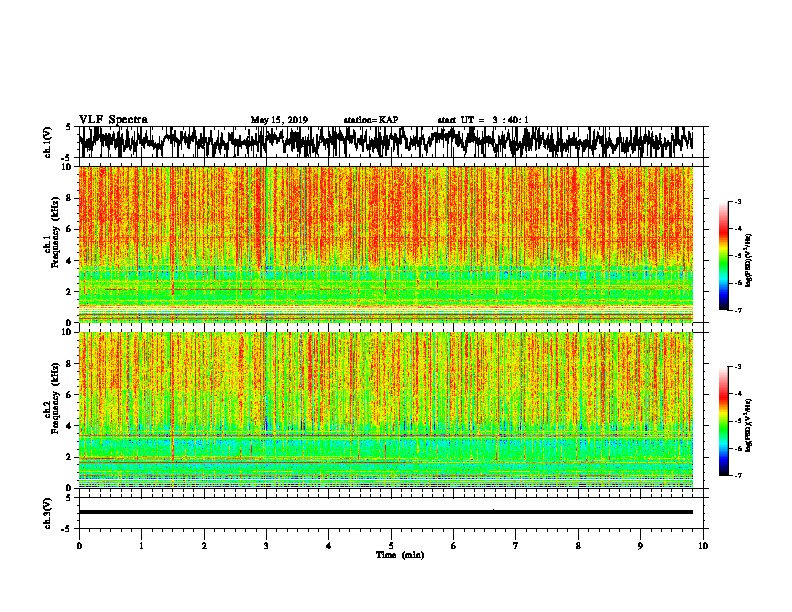Click the ch.1 spectrogram color scale bar

tap(724, 256)
